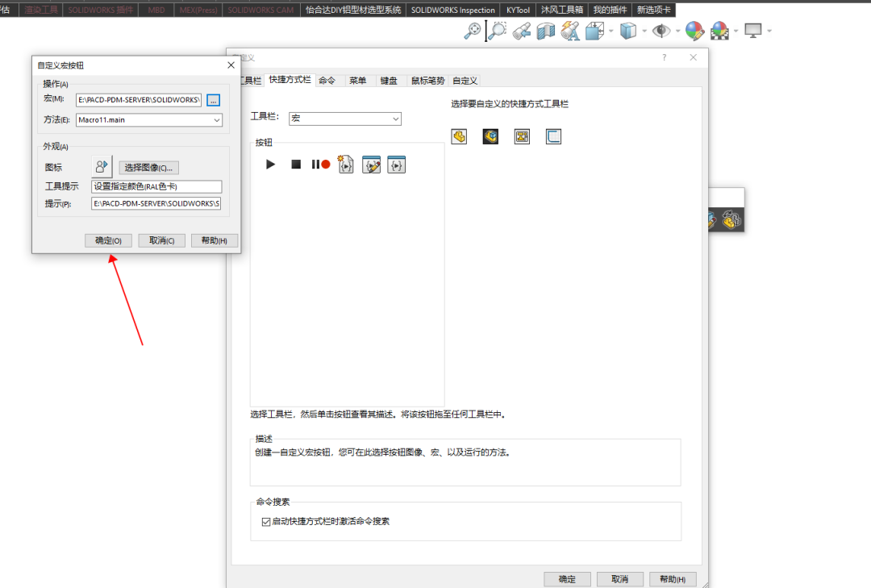Select the Run Macro play button
The image size is (871, 588).
tap(270, 164)
